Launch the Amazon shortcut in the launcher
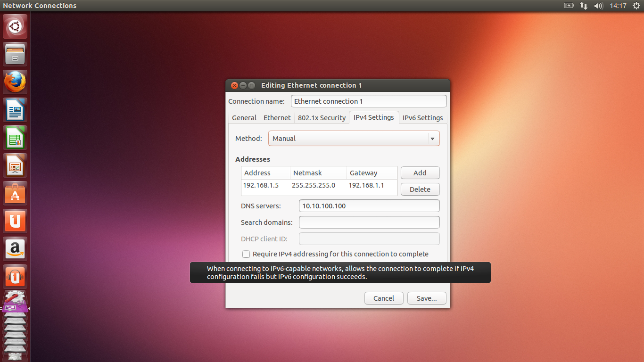The image size is (644, 362). pos(15,248)
